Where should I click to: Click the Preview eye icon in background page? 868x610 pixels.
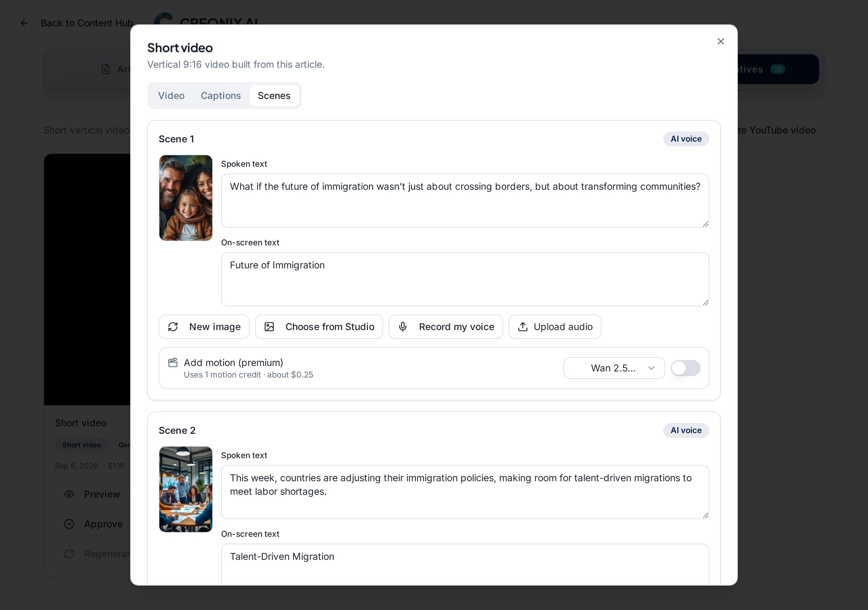click(69, 494)
